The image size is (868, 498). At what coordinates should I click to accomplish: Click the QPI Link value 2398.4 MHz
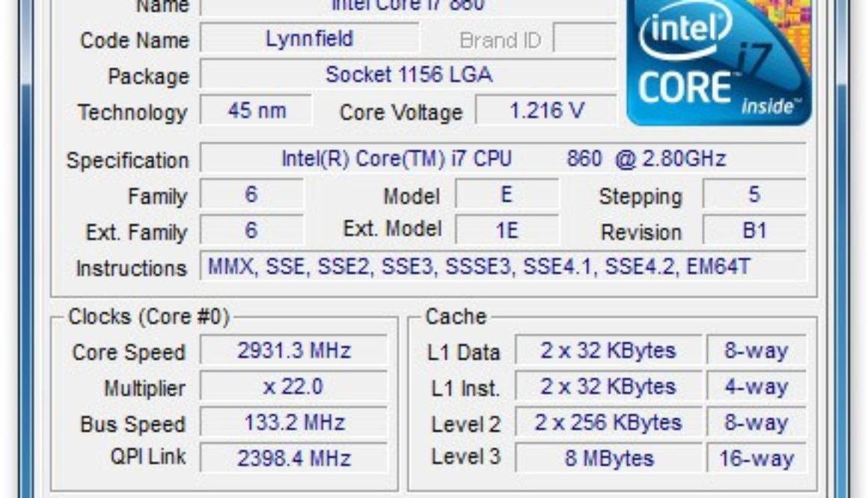[294, 458]
